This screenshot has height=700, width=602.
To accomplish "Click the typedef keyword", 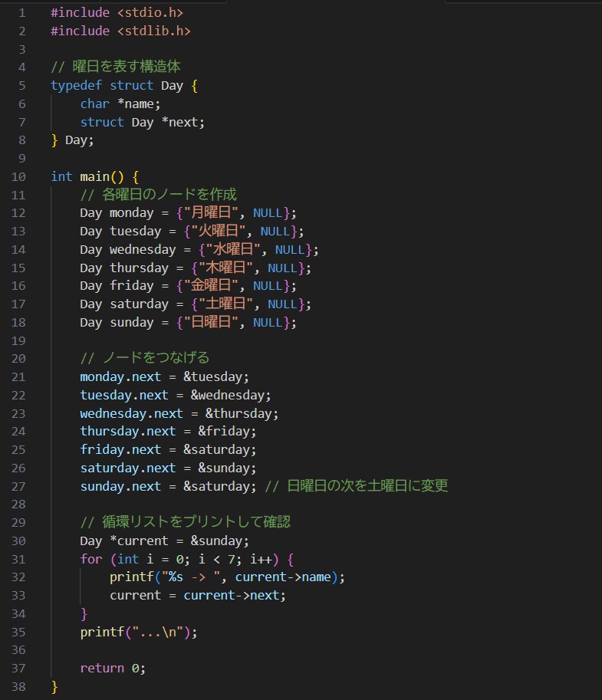I will click(x=76, y=85).
